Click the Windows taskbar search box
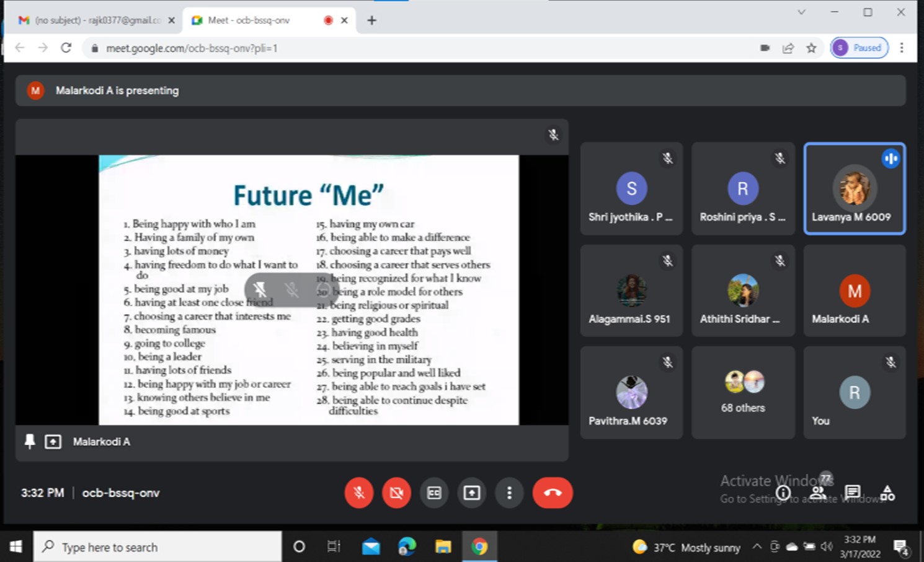The image size is (924, 562). [158, 547]
